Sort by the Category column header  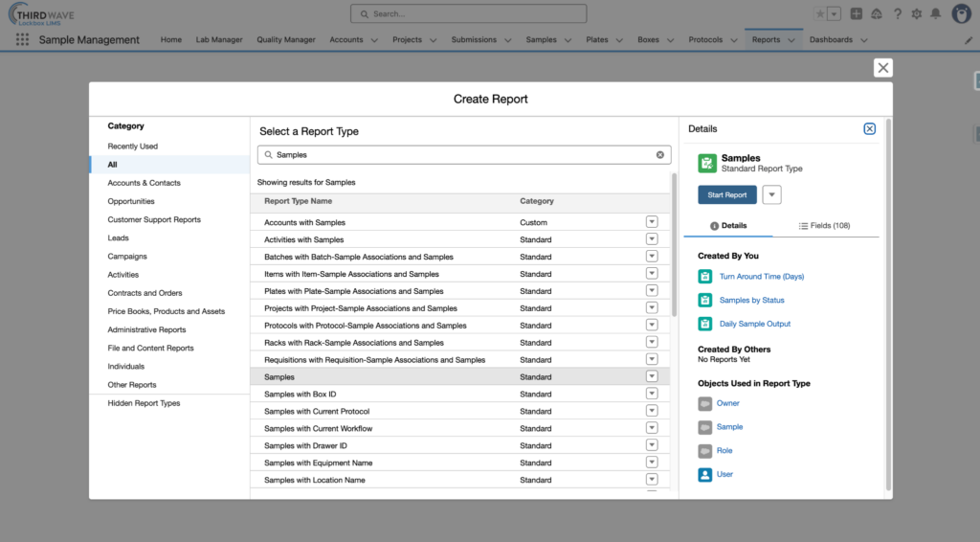(537, 201)
